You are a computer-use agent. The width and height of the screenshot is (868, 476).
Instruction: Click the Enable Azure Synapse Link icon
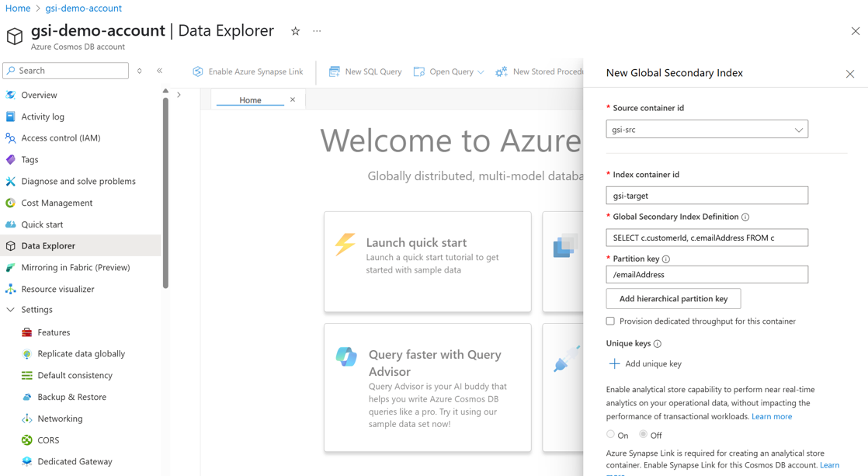[198, 71]
